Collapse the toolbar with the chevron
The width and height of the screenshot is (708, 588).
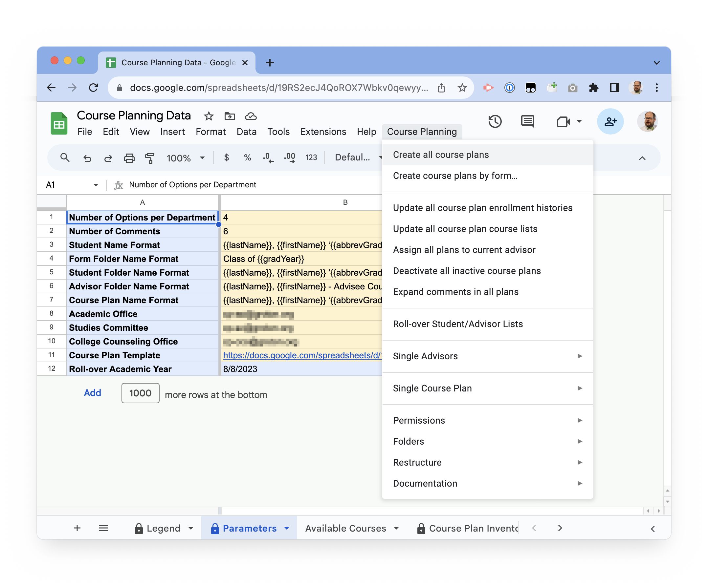642,158
